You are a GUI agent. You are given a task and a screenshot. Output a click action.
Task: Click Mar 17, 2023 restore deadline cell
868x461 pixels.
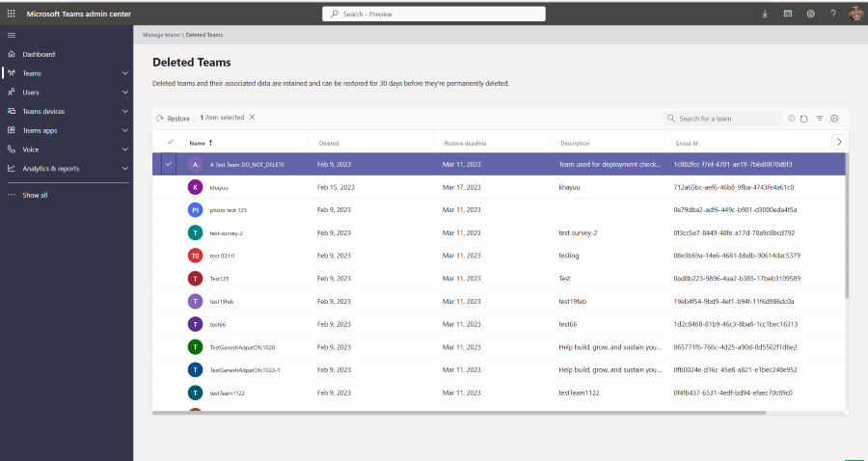[x=462, y=187]
